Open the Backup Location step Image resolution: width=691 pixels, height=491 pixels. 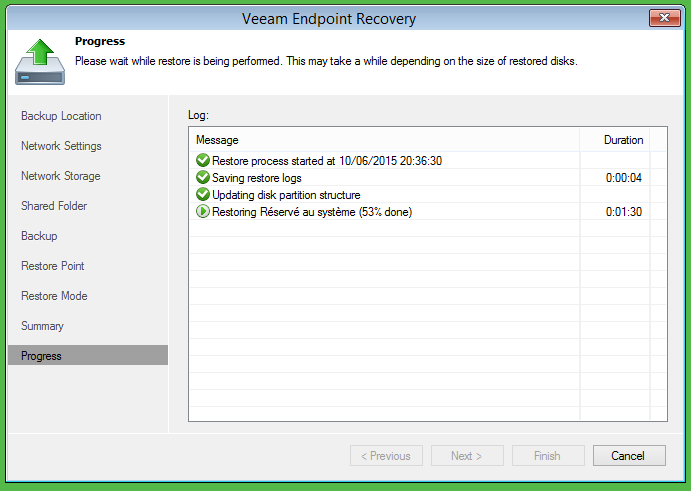point(61,116)
